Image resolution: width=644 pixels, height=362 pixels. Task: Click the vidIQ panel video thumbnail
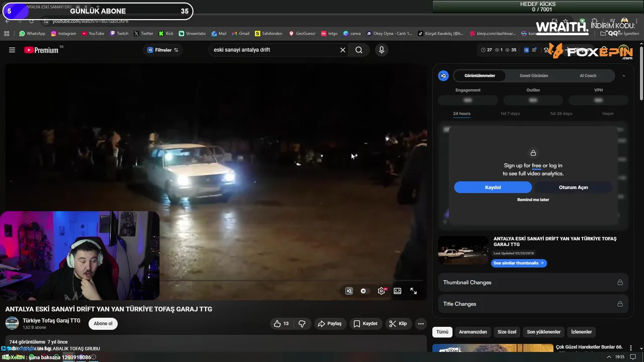pos(463,250)
